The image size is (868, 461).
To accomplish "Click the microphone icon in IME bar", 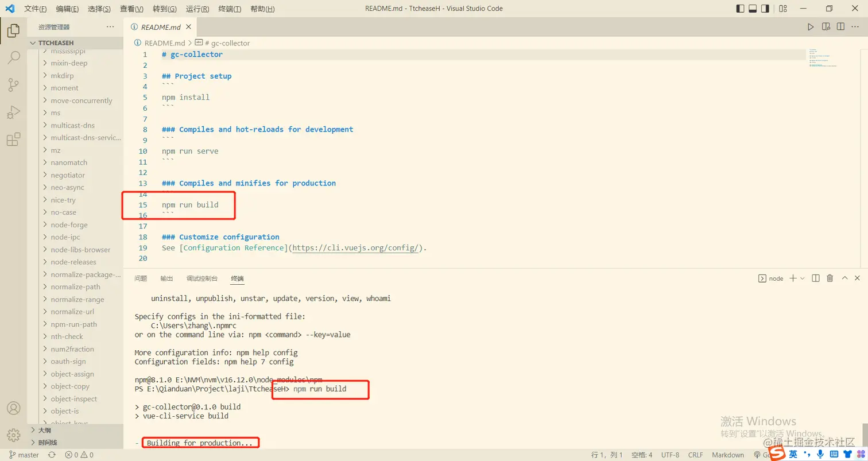I will click(820, 454).
